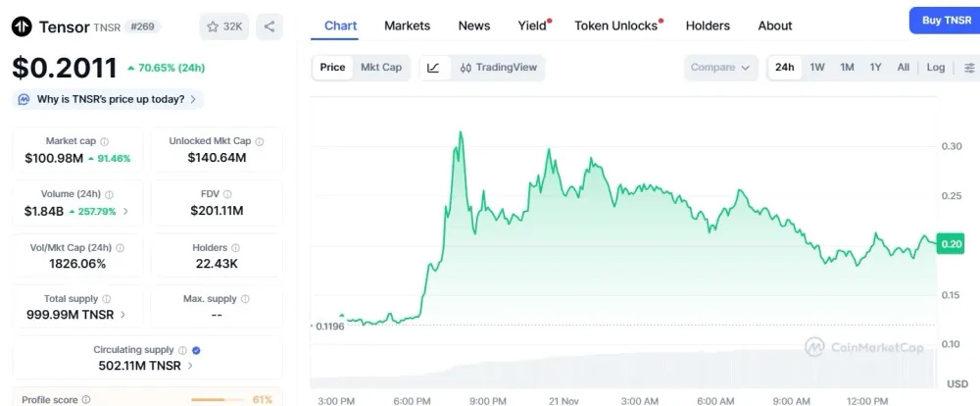The width and height of the screenshot is (980, 406).
Task: Open "Why is TNSR's price up today?" link
Action: pyautogui.click(x=108, y=99)
